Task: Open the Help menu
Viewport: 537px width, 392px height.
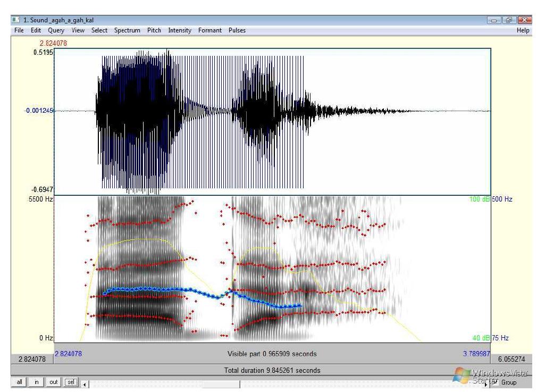Action: coord(524,30)
